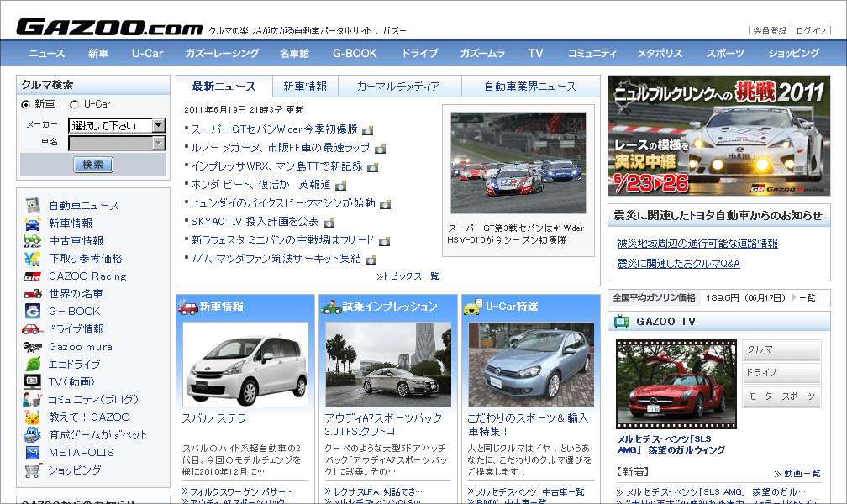Click the Nürburgring 挑戦2011 banner
The width and height of the screenshot is (847, 504).
(x=719, y=135)
